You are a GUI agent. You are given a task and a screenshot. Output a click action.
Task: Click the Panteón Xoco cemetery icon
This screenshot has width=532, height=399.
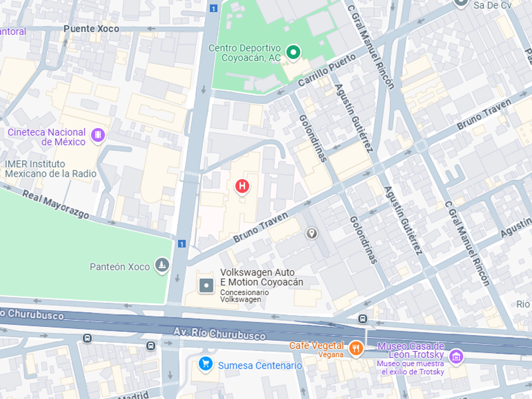(x=162, y=265)
